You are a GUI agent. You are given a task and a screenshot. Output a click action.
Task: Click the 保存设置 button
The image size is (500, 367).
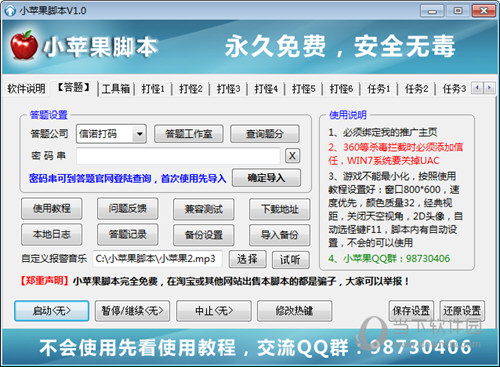coord(411,311)
